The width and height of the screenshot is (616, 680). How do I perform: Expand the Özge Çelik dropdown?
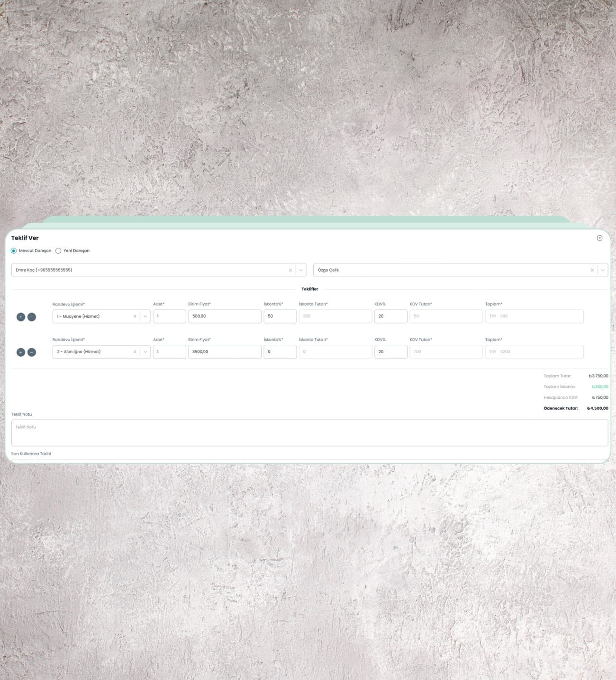(602, 270)
